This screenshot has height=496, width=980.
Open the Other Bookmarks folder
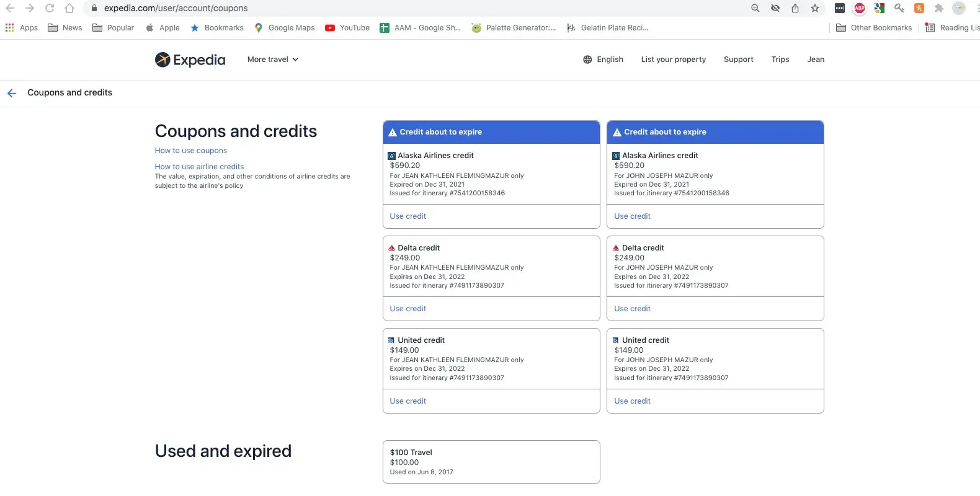pyautogui.click(x=874, y=28)
